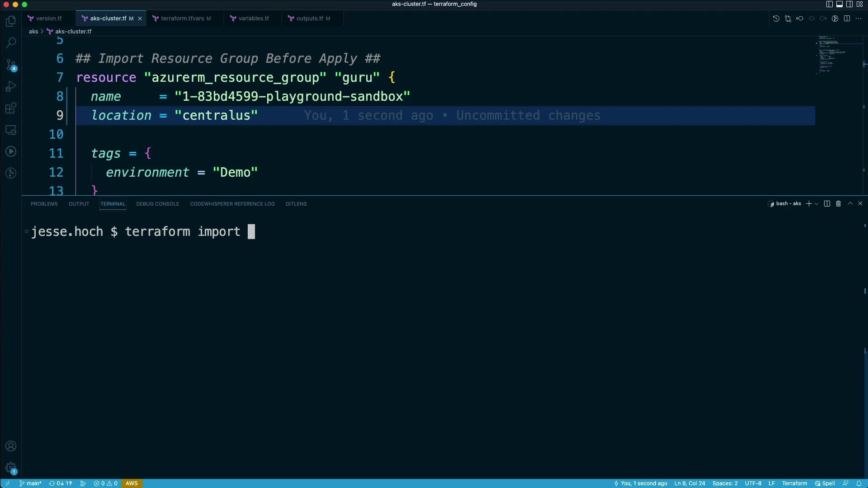
Task: Toggle secondary sidebar in title bar
Action: (849, 4)
